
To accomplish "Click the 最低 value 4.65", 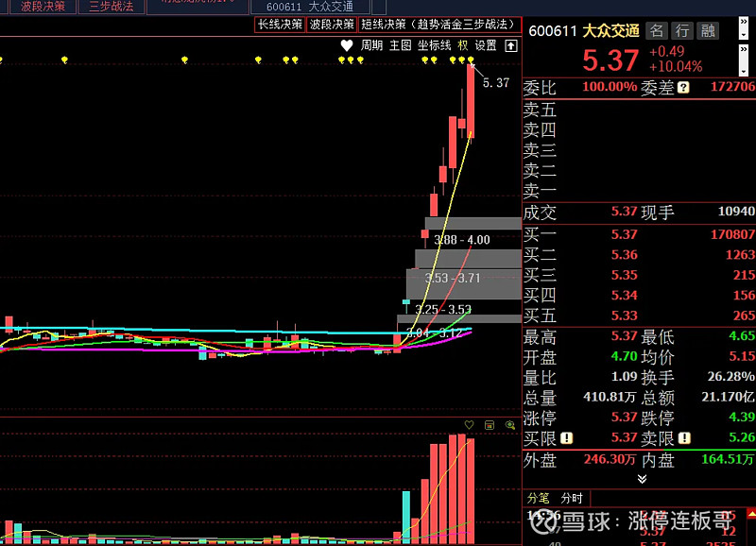I will tap(742, 335).
